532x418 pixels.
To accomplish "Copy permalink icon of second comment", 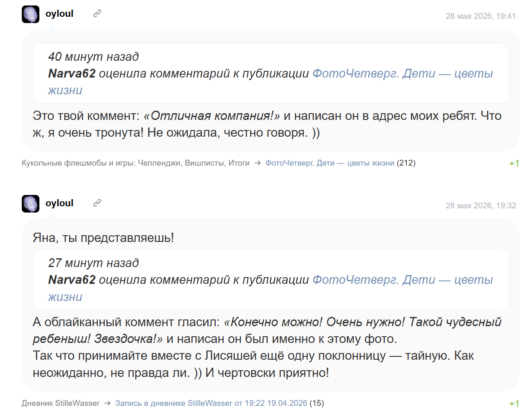I will 97,203.
